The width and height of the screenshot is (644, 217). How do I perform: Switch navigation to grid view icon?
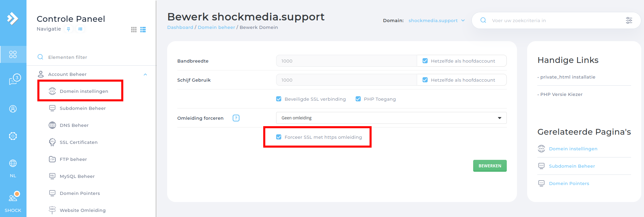pos(134,30)
